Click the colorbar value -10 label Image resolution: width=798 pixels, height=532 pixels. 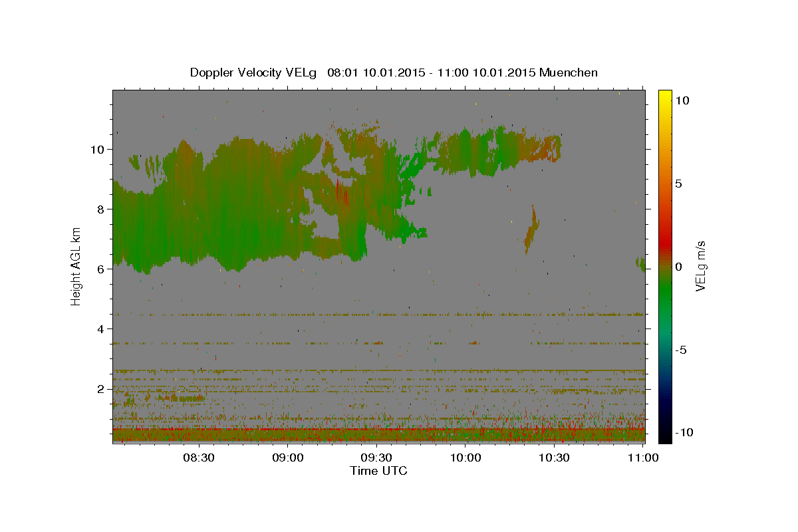(684, 432)
